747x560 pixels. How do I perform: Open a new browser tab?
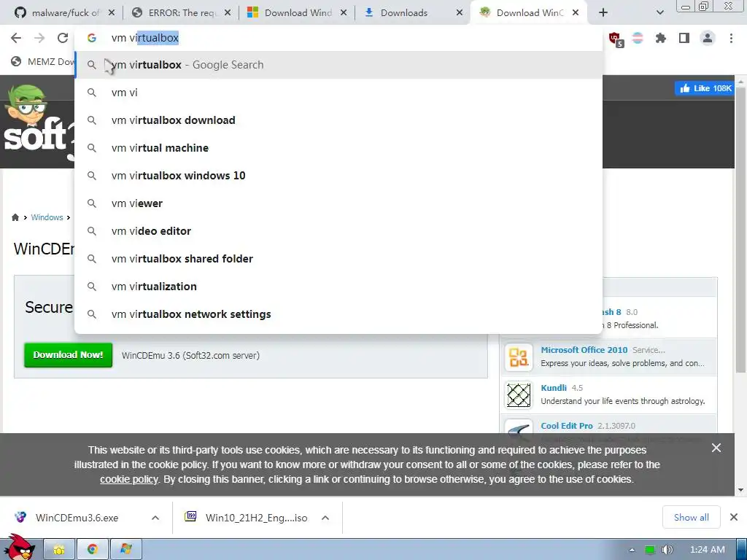click(x=603, y=13)
